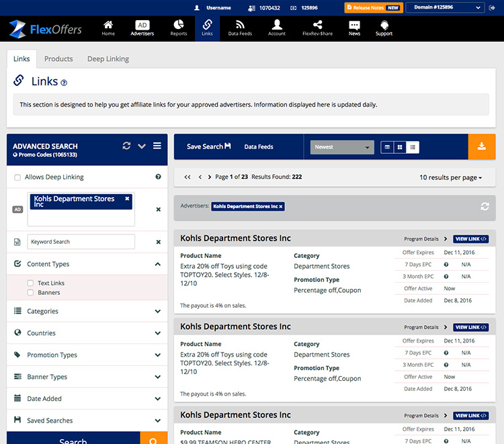Refresh the Advertisers filter bar

pos(485,206)
